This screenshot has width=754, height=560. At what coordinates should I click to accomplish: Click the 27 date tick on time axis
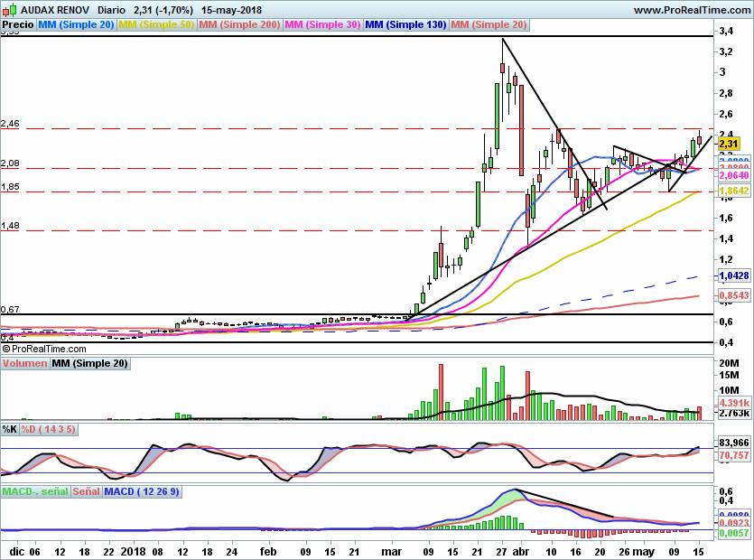tap(501, 551)
